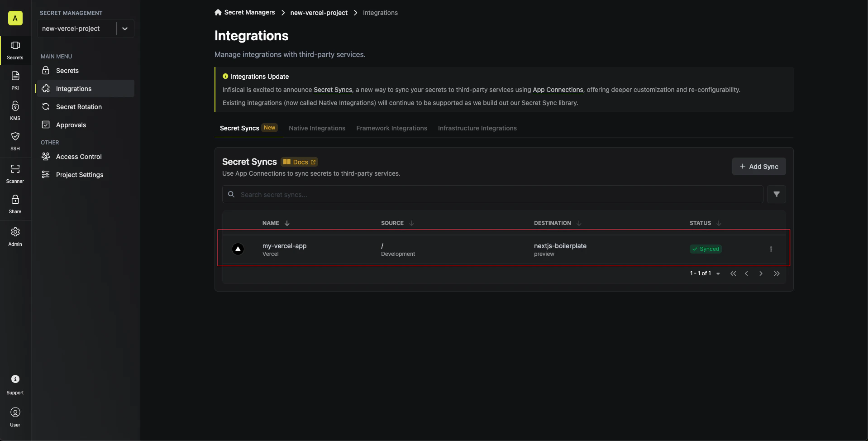The width and height of the screenshot is (868, 441).
Task: Switch to the Native Integrations tab
Action: tap(317, 128)
